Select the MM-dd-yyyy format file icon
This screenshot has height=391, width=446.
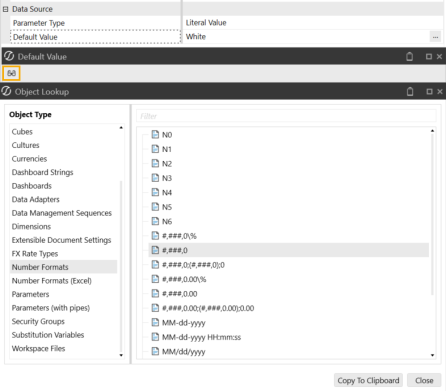155,322
